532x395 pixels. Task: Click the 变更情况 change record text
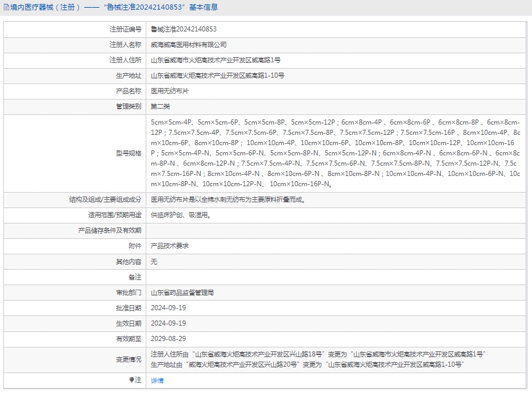pos(318,359)
